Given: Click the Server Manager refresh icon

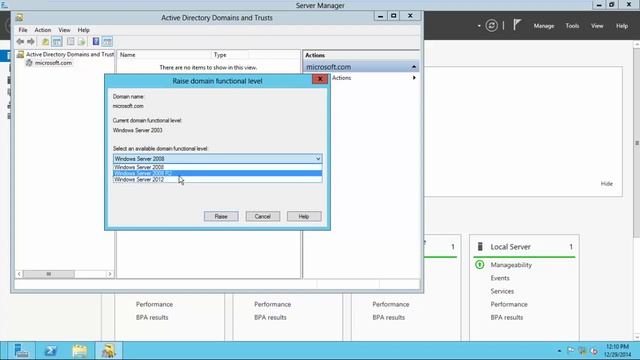Looking at the screenshot, I should pyautogui.click(x=491, y=26).
